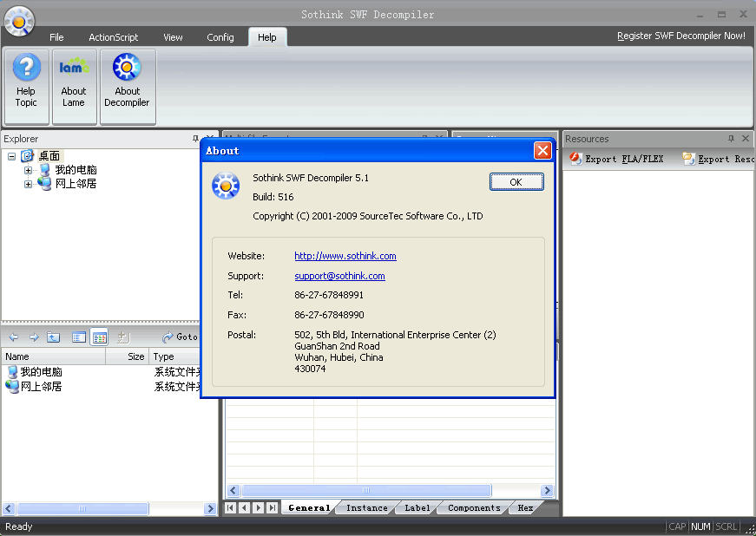The height and width of the screenshot is (536, 756).
Task: Select 我的电脑 in the Explorer tree
Action: click(x=76, y=170)
